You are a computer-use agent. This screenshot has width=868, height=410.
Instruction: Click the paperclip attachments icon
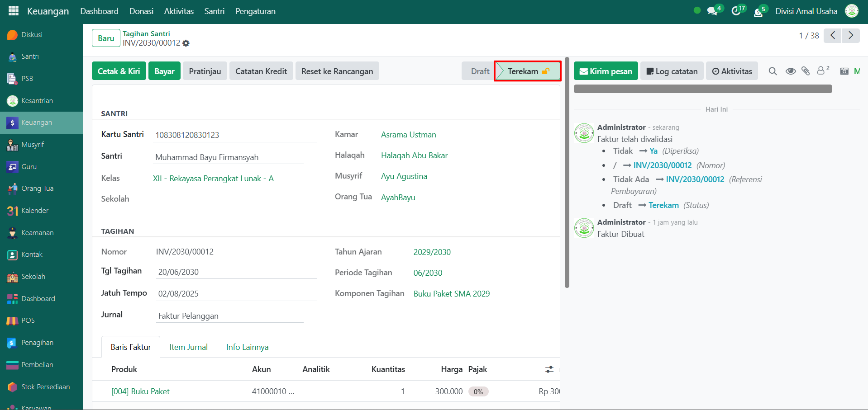coord(806,71)
